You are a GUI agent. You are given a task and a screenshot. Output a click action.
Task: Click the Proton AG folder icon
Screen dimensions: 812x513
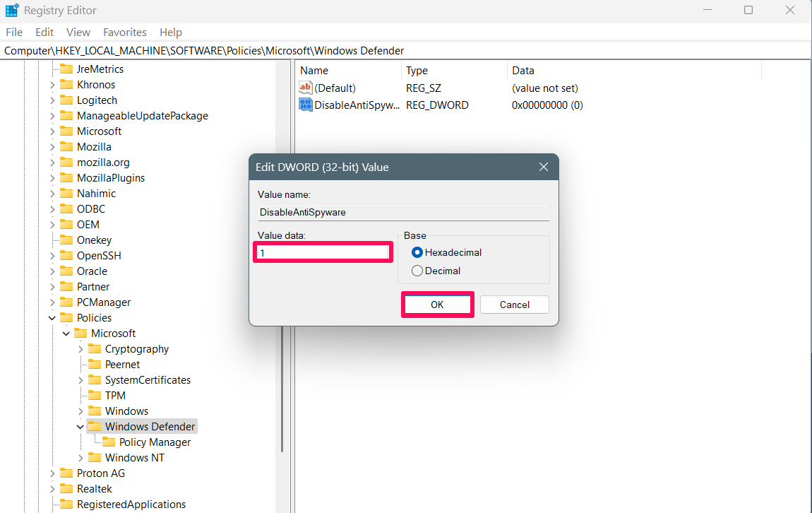pos(66,473)
